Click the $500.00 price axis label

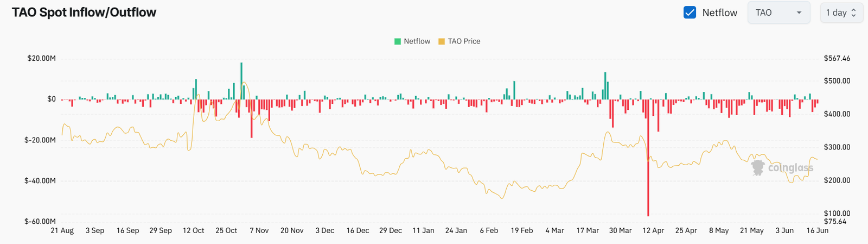point(837,81)
